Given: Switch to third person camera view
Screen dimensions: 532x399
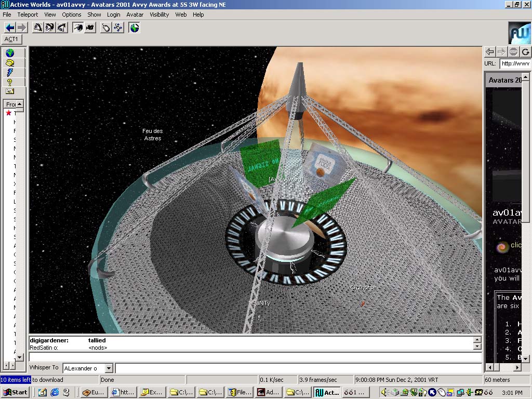Looking at the screenshot, I should (x=90, y=28).
